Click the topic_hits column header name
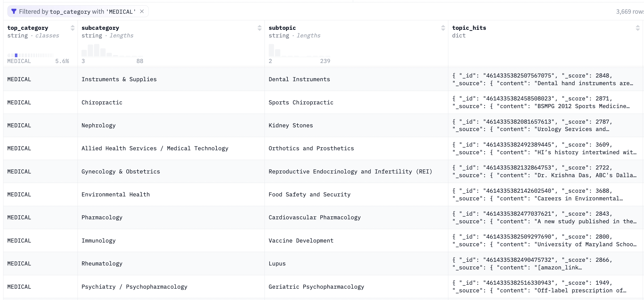The height and width of the screenshot is (300, 644). pyautogui.click(x=469, y=28)
